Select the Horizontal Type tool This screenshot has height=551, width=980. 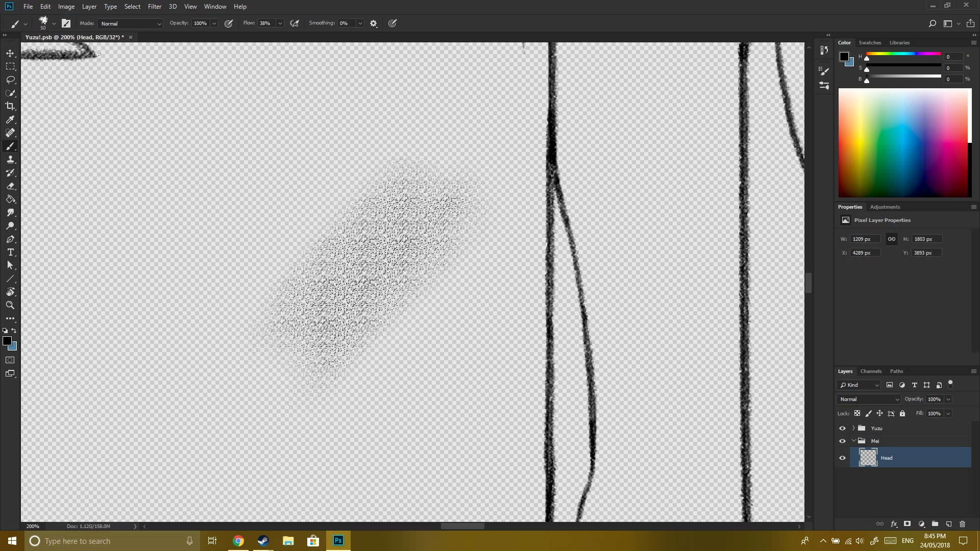(10, 253)
